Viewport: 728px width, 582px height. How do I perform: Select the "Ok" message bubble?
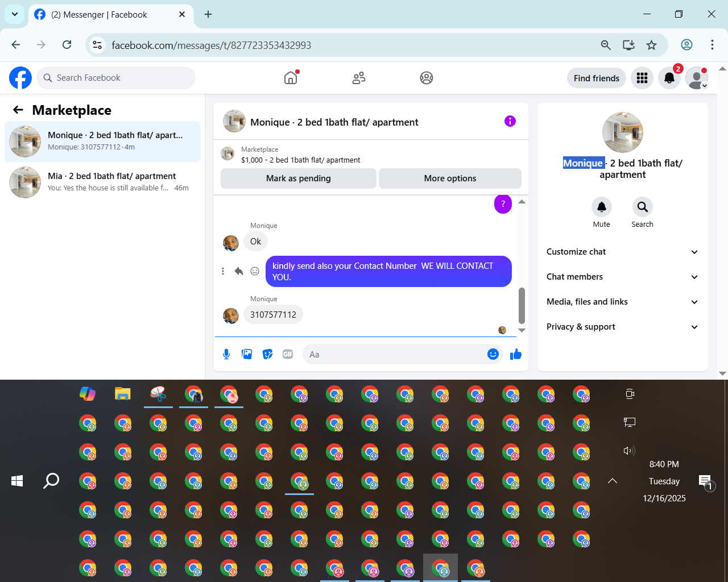255,242
